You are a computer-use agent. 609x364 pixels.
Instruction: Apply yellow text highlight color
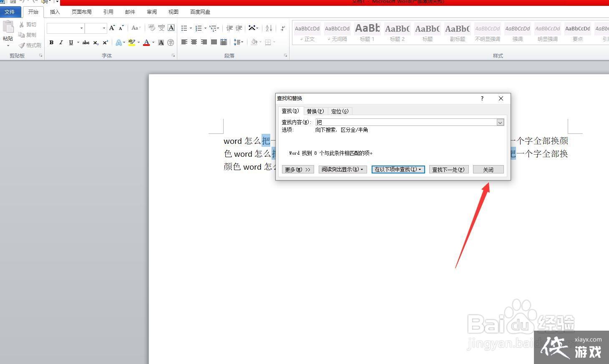coord(132,43)
